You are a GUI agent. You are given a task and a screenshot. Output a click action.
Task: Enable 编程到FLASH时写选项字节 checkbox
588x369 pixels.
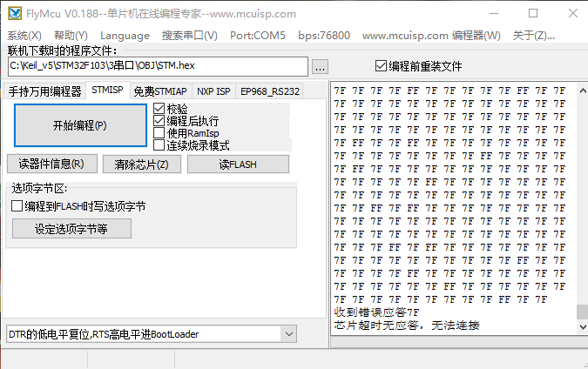click(17, 206)
